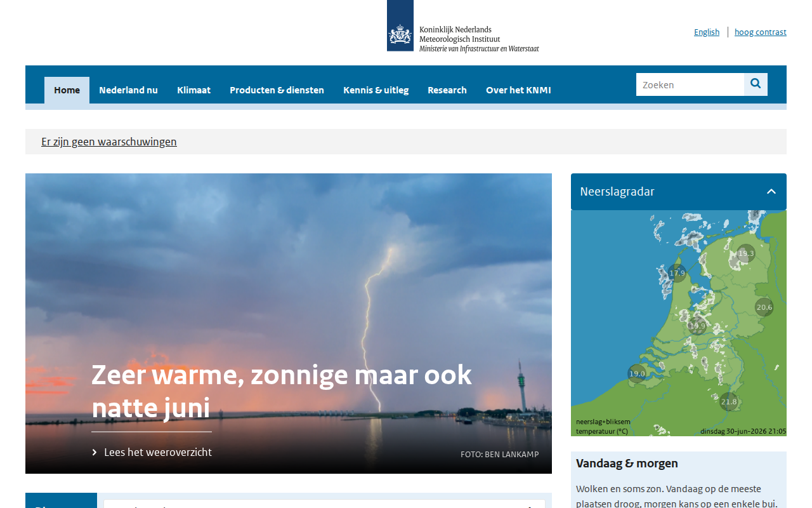
Task: Click the chevron before Lees het weeroverzicht
Action: pos(95,452)
